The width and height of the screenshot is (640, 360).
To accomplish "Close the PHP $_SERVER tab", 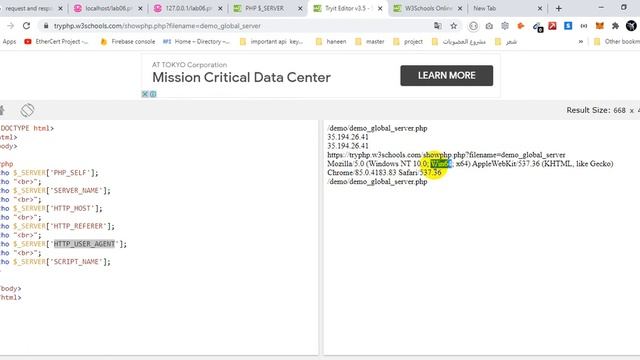I will click(300, 8).
